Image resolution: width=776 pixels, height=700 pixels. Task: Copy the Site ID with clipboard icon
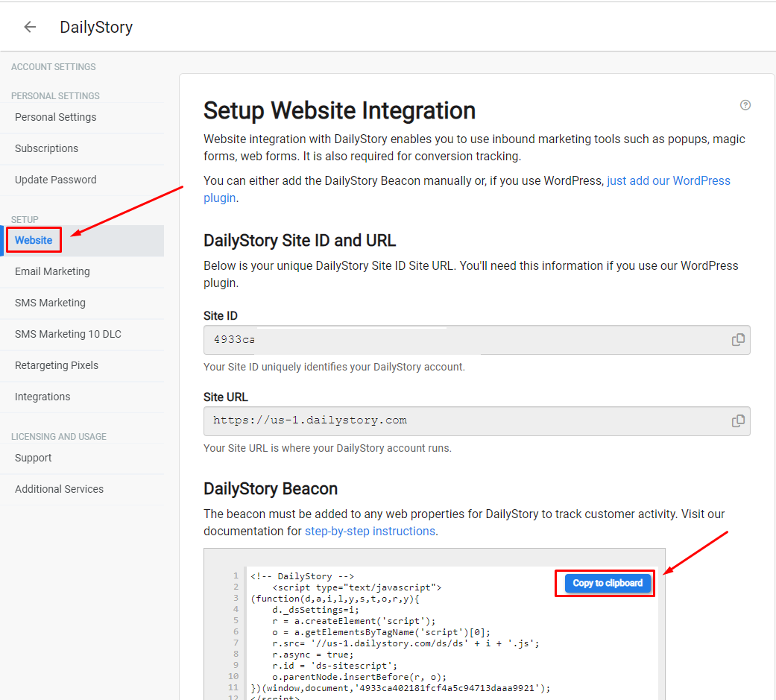tap(738, 340)
